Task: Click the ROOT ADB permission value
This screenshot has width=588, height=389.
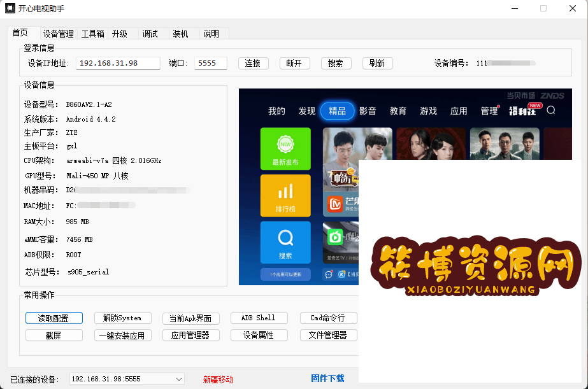Action: [x=73, y=255]
